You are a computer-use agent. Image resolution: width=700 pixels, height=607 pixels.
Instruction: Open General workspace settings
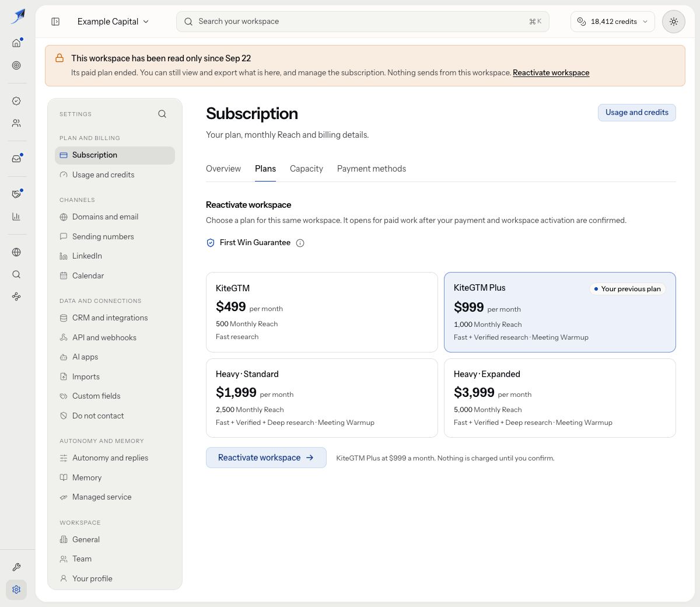(x=115, y=539)
